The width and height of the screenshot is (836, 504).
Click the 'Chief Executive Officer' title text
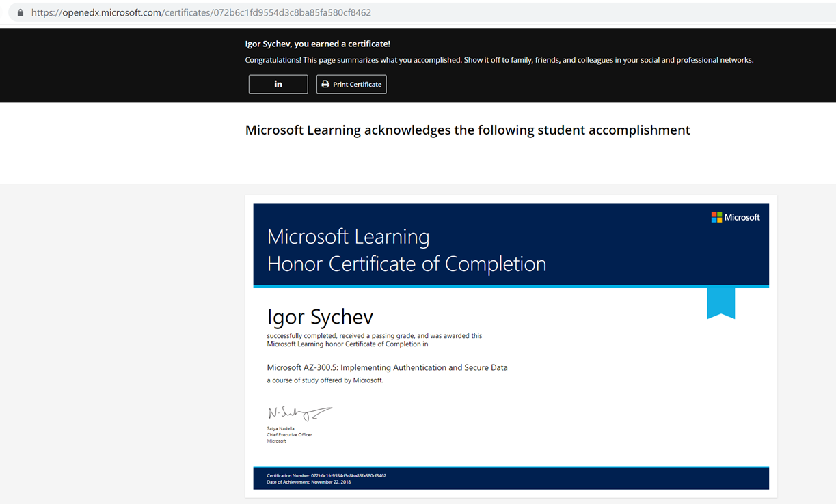click(x=289, y=435)
